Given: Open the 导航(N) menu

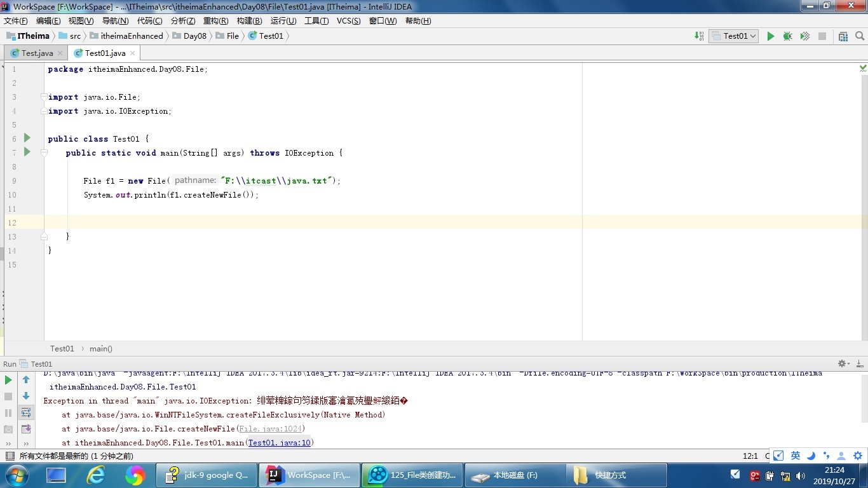Looking at the screenshot, I should [x=115, y=21].
